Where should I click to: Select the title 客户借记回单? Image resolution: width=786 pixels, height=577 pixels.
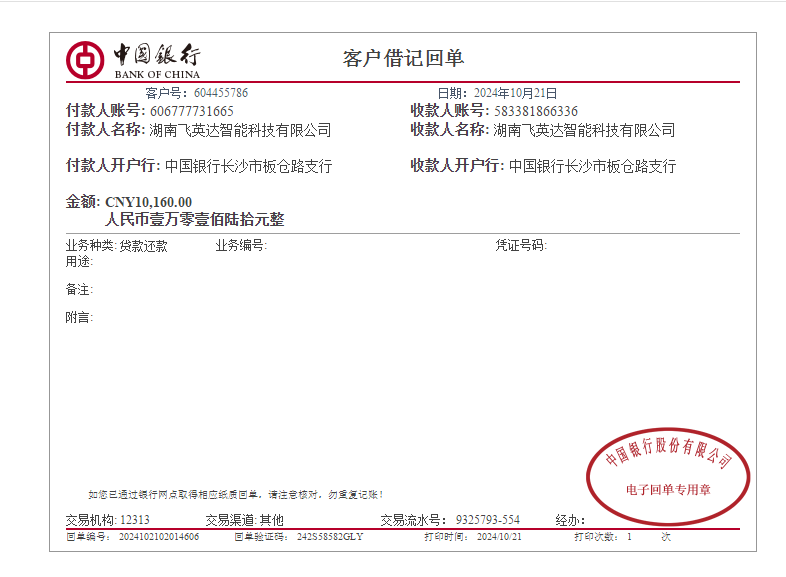tap(404, 58)
